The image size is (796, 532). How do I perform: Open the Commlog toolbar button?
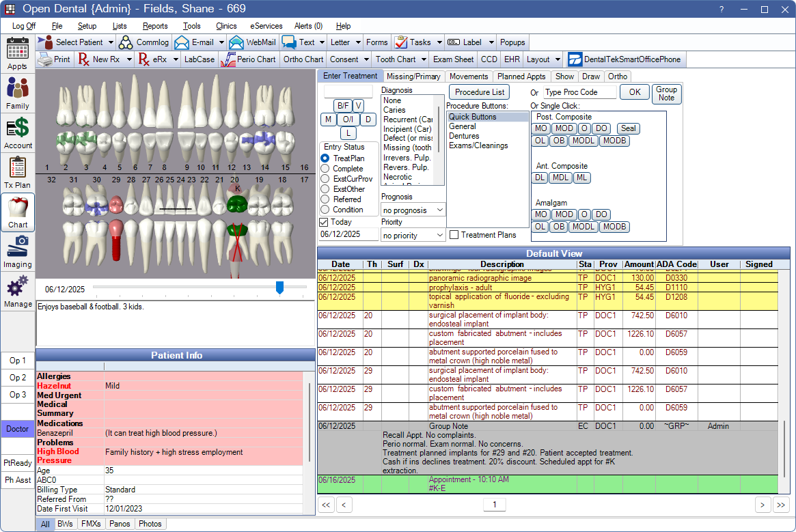pos(143,42)
